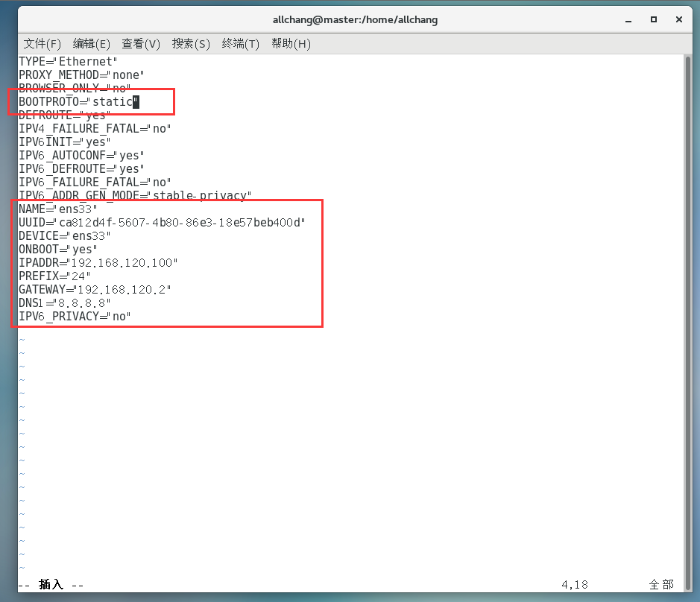Open the 帮助(H) menu
This screenshot has height=602, width=700.
coord(291,44)
